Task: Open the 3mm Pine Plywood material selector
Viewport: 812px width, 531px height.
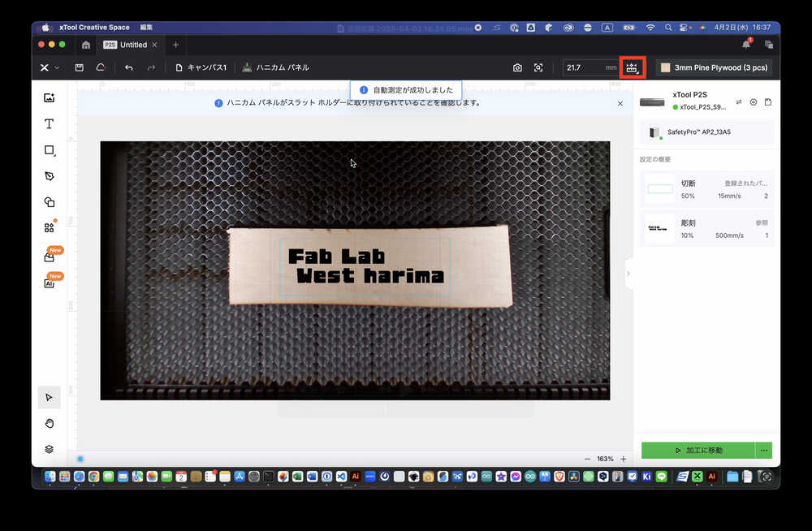Action: [x=715, y=67]
